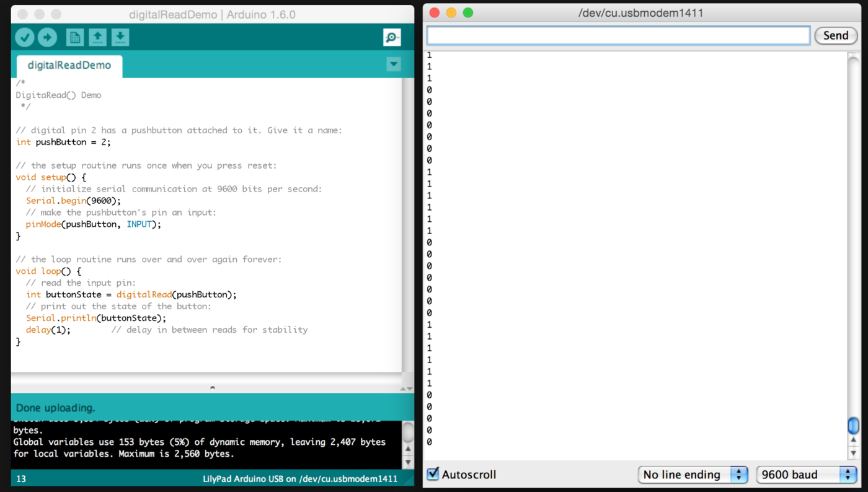868x492 pixels.
Task: Click the Send button
Action: tap(835, 36)
